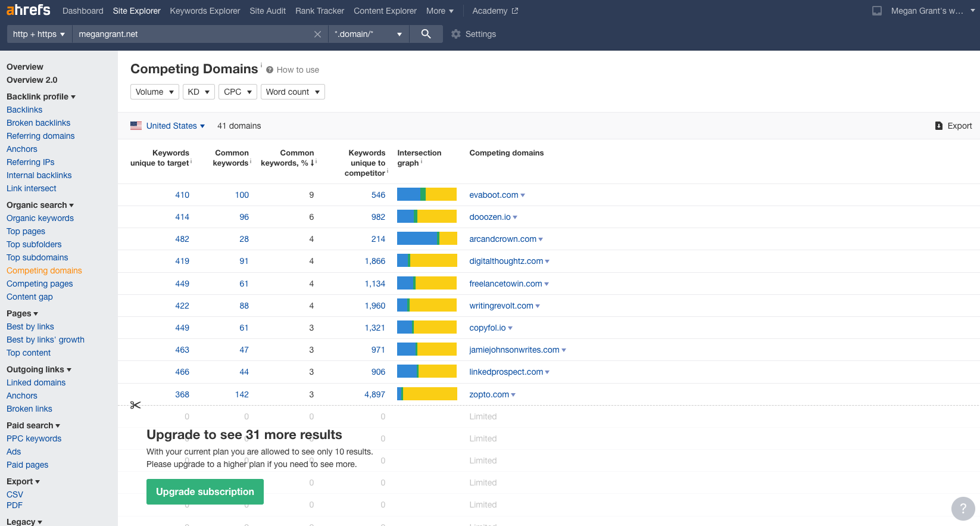Open Best by links' growth in sidebar
This screenshot has width=980, height=526.
45,340
